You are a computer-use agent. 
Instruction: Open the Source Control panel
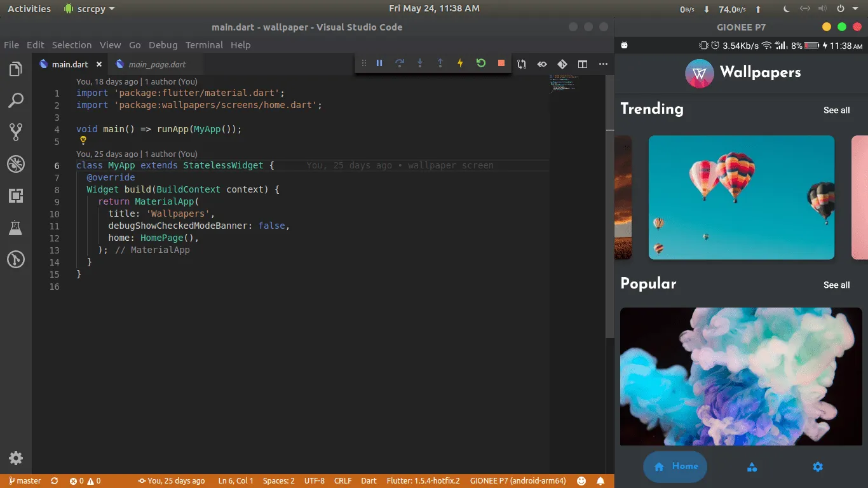(16, 132)
